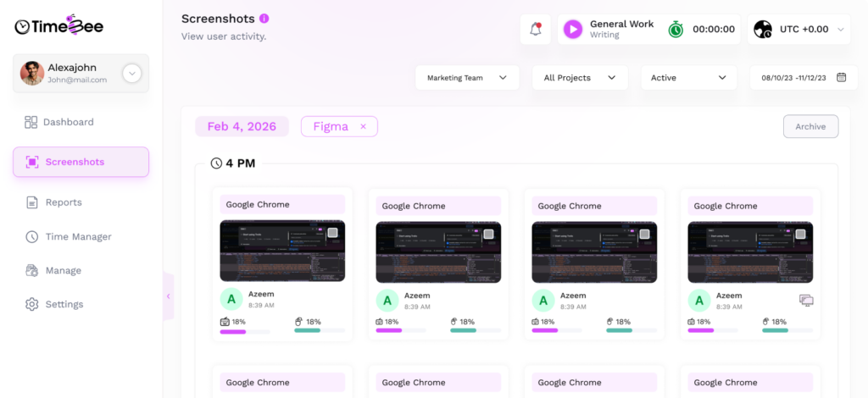
Task: Click the Azeem avatar on the first card
Action: pyautogui.click(x=231, y=299)
